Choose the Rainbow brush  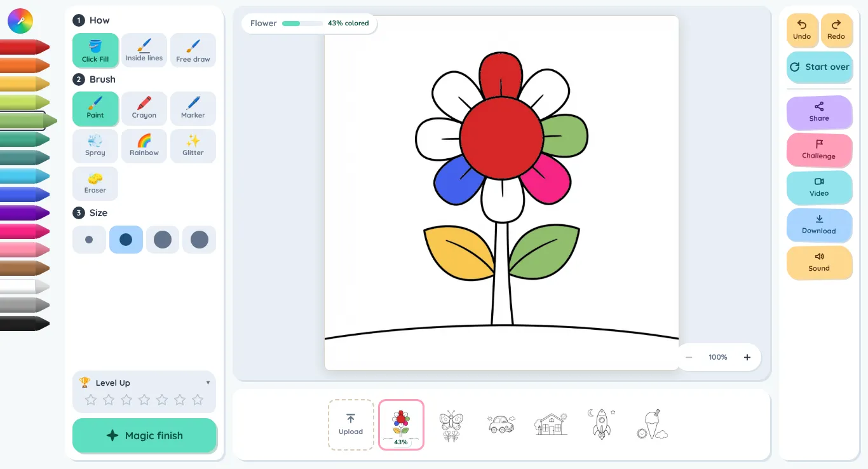(144, 146)
